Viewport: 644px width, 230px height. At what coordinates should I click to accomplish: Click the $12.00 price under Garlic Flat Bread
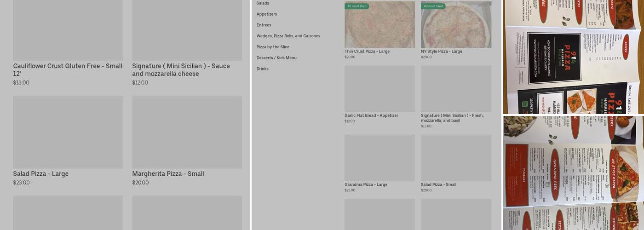[350, 121]
